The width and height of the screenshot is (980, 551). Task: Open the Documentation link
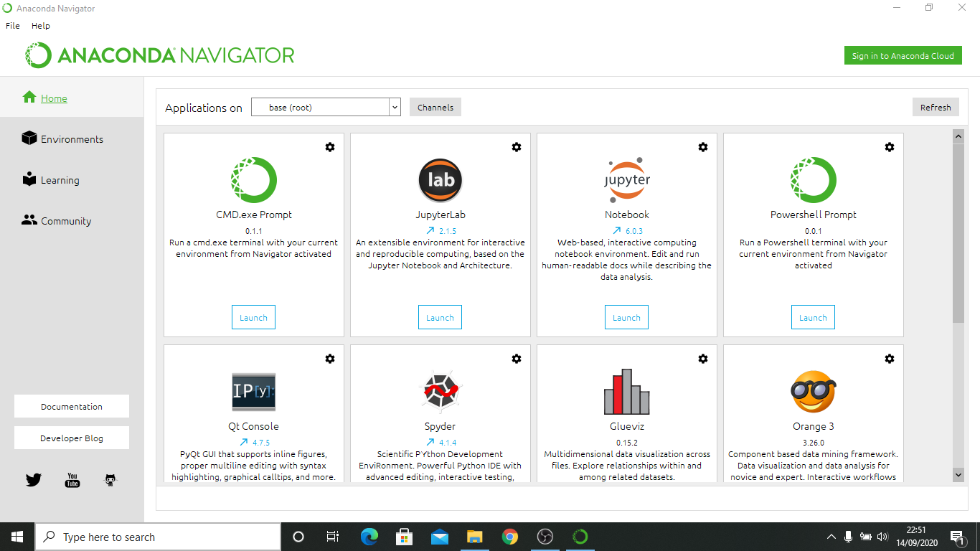tap(72, 406)
